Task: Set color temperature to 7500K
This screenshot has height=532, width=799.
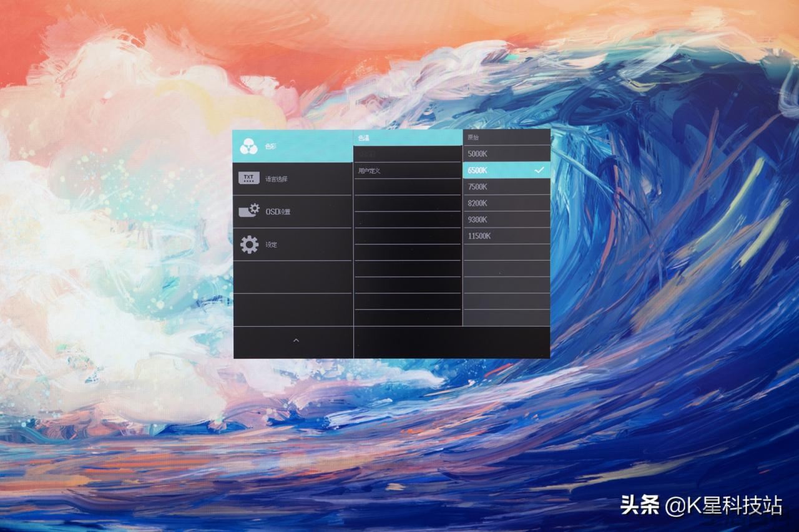Action: tap(507, 186)
